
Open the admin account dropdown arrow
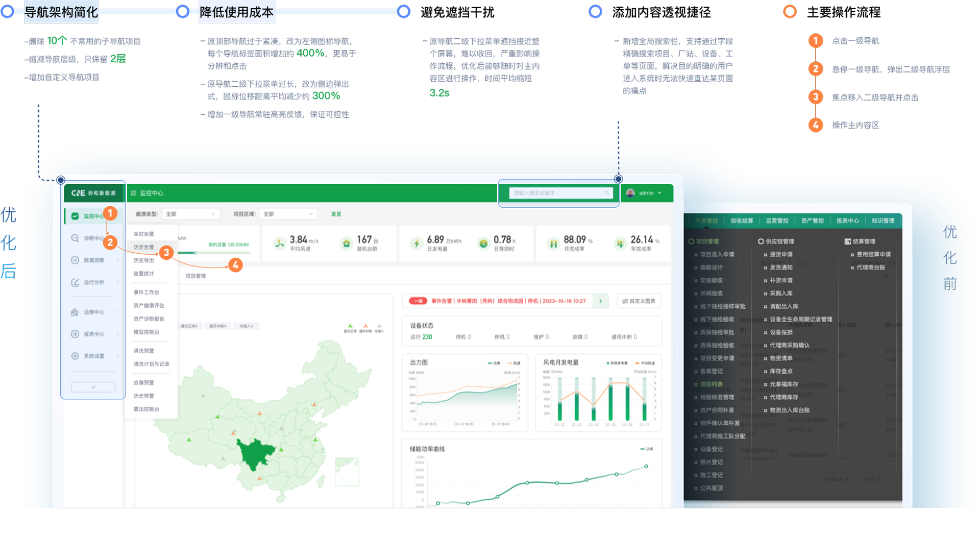point(660,193)
